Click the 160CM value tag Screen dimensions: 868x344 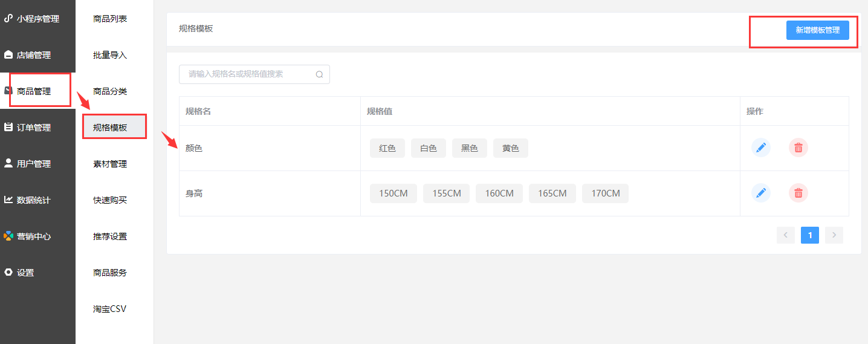click(499, 193)
